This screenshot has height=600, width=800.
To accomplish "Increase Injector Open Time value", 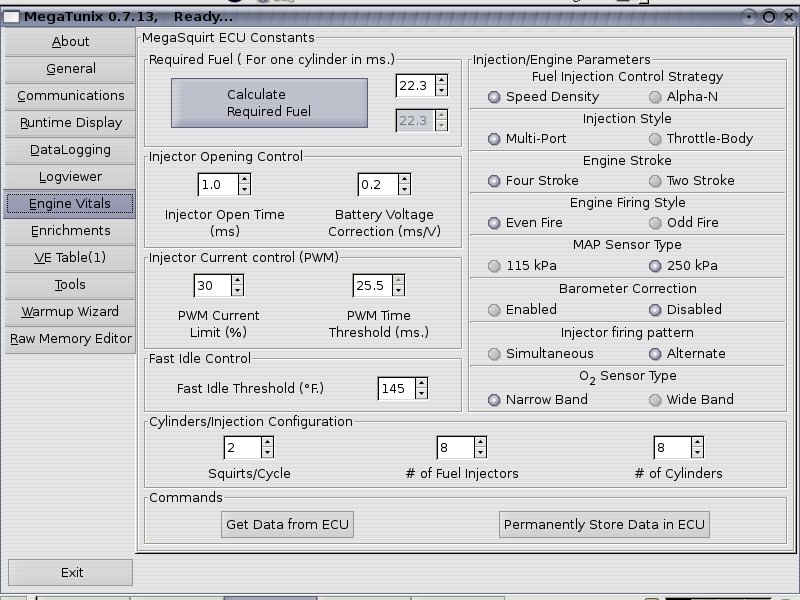I will 244,179.
